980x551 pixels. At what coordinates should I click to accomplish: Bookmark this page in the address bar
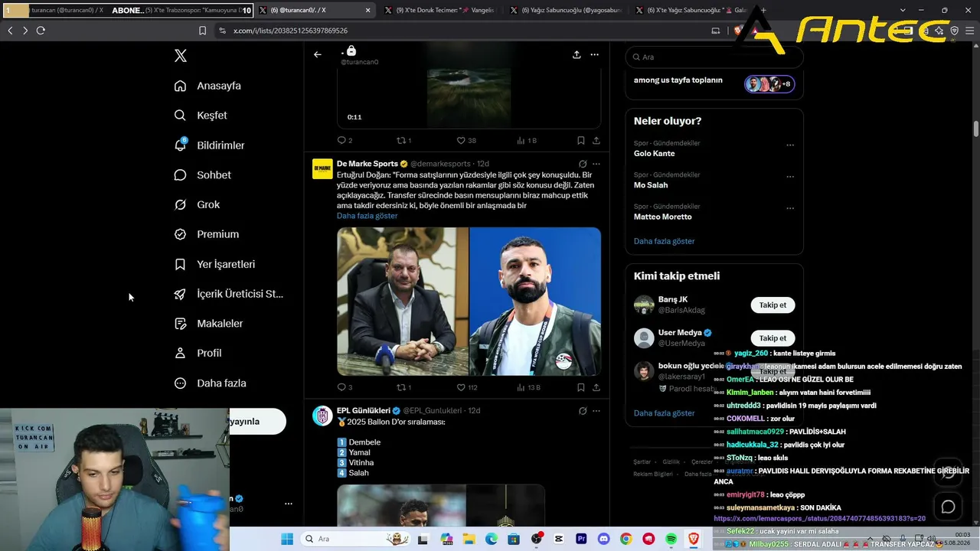(x=202, y=31)
